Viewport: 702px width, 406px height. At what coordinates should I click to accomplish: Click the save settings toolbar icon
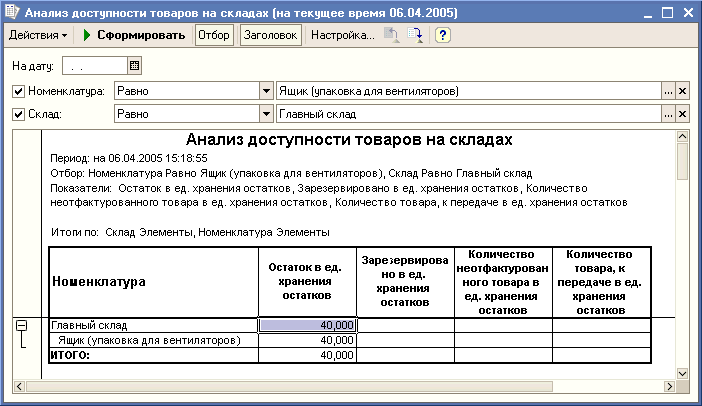[x=415, y=35]
